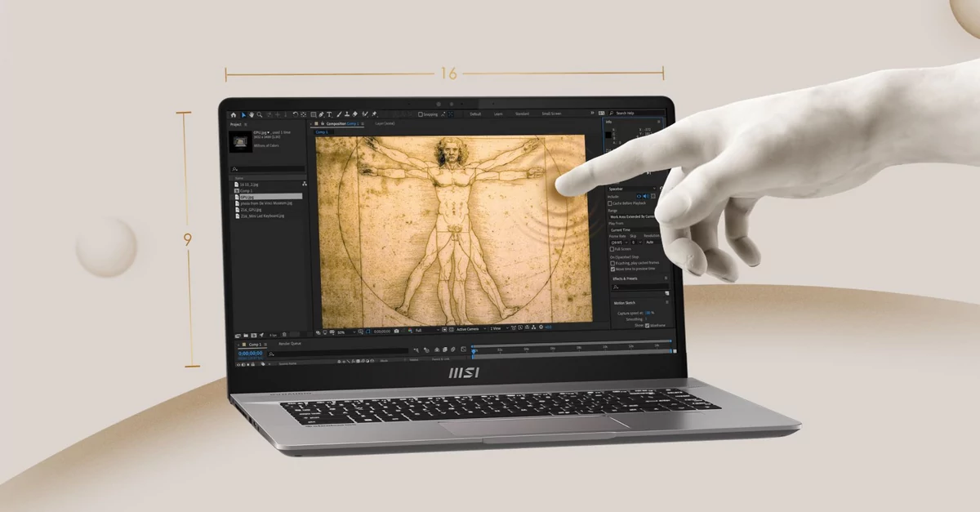Toggle the Include video eye icon
Screen dimensions: 980x512
point(639,195)
